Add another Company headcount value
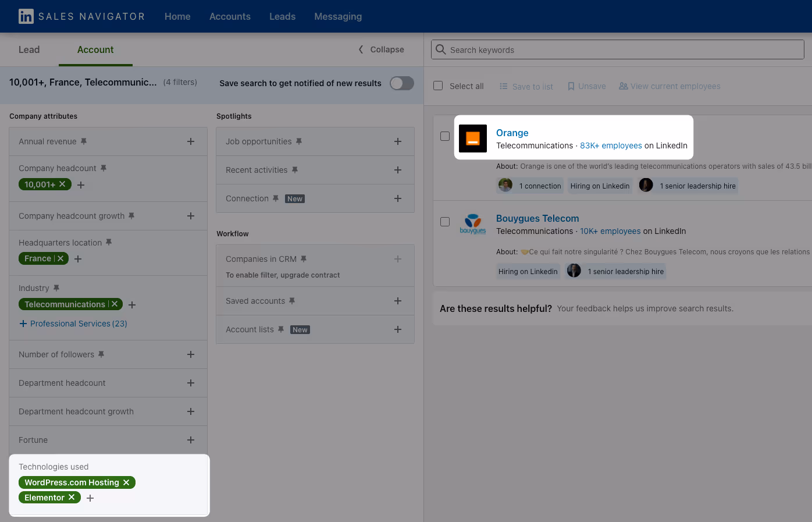This screenshot has height=522, width=812. click(x=81, y=185)
